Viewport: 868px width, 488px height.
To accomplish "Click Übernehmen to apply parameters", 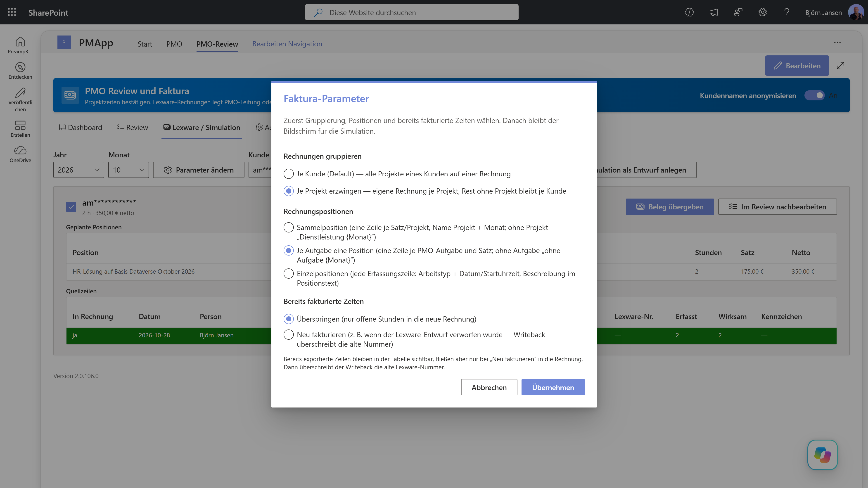I will click(553, 387).
